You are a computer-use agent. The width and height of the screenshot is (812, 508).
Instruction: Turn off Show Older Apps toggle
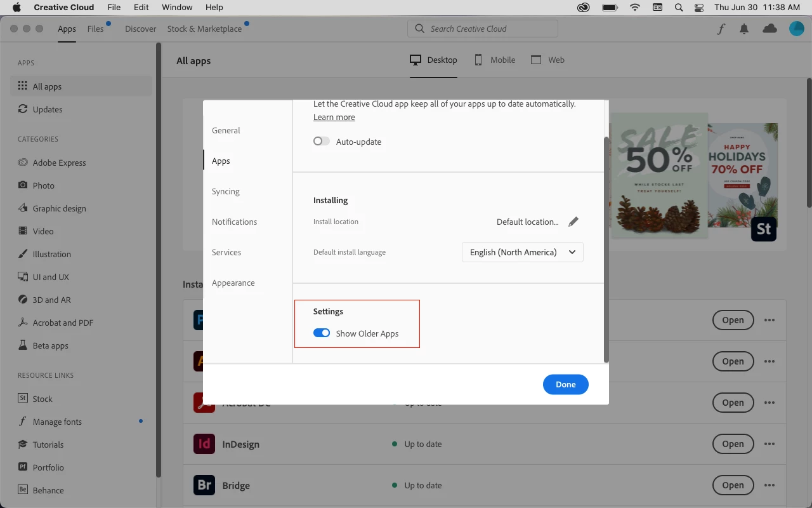tap(322, 333)
